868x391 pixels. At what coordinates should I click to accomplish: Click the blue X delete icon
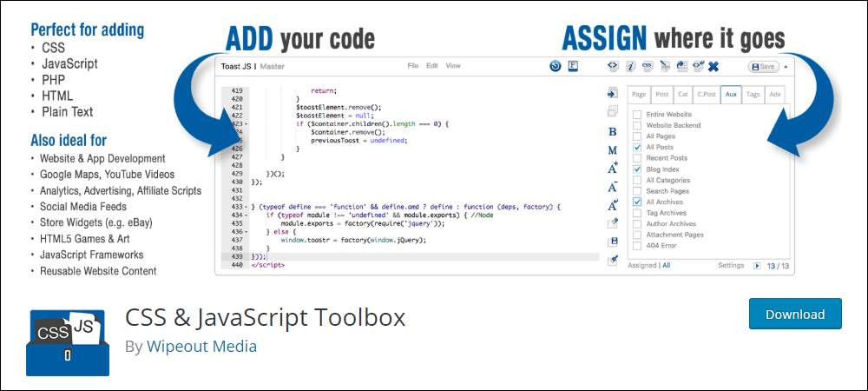713,66
